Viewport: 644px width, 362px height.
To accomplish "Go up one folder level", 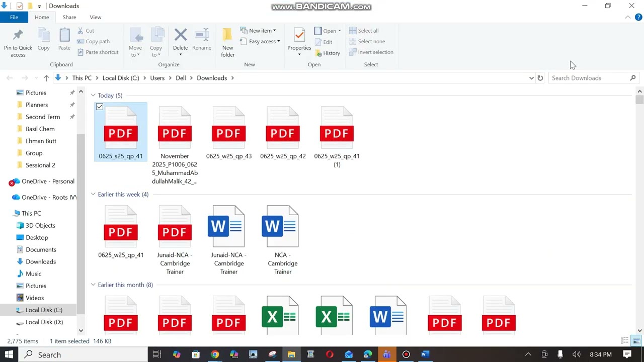I will click(46, 78).
